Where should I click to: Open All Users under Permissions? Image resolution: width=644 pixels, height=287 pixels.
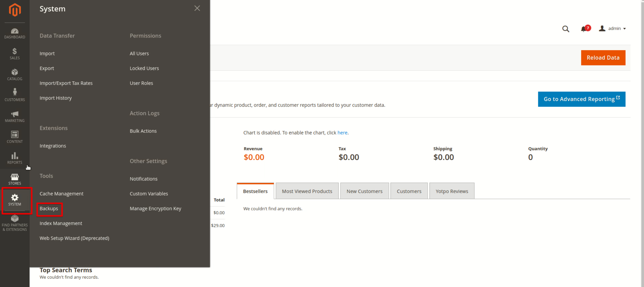click(139, 54)
